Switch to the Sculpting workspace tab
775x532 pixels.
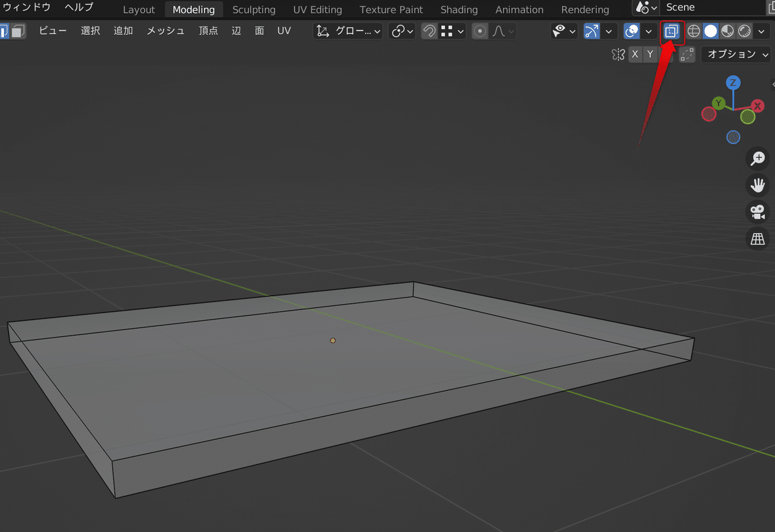[254, 10]
